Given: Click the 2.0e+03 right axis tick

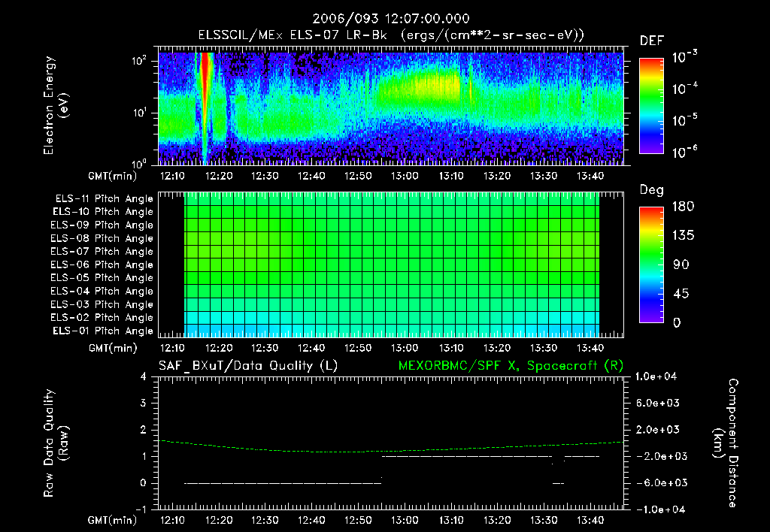Looking at the screenshot, I should (x=658, y=430).
